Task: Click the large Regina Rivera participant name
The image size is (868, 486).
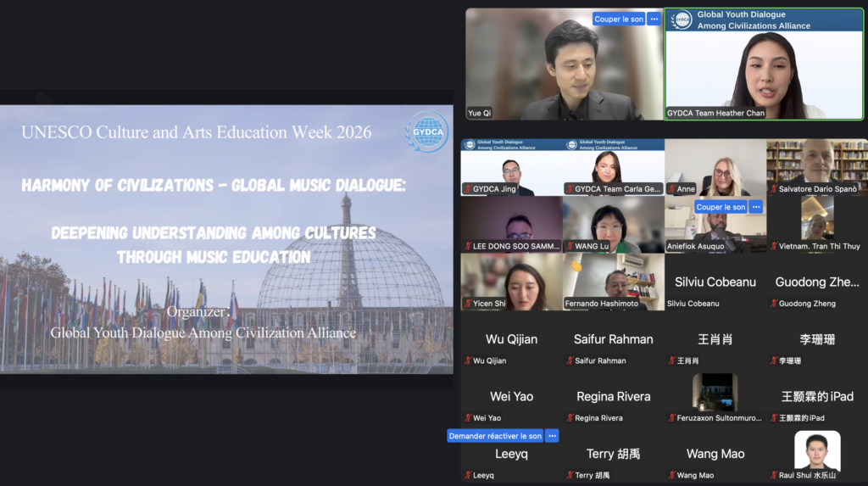Action: (614, 396)
